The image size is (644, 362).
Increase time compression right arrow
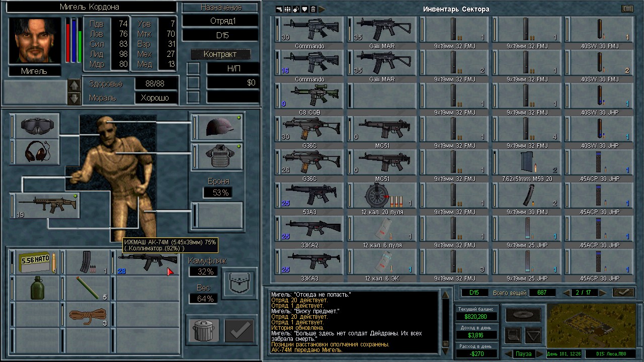pyautogui.click(x=539, y=353)
